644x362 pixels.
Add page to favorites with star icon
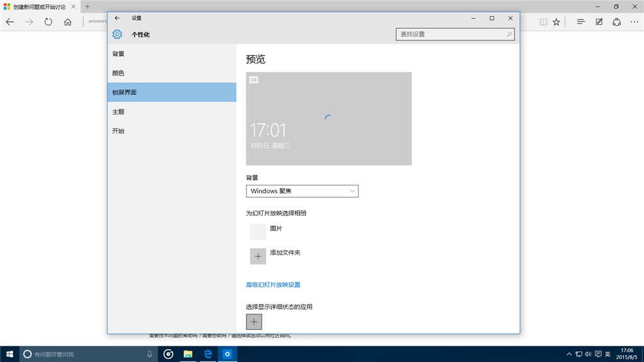[x=556, y=22]
